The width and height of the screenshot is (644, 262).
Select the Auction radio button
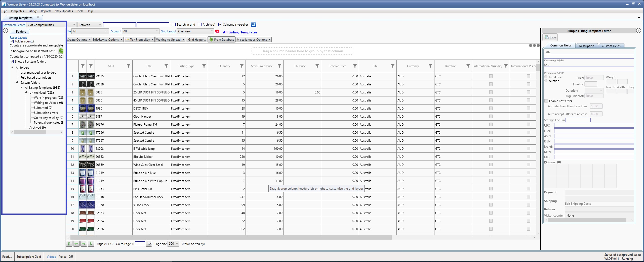point(546,81)
